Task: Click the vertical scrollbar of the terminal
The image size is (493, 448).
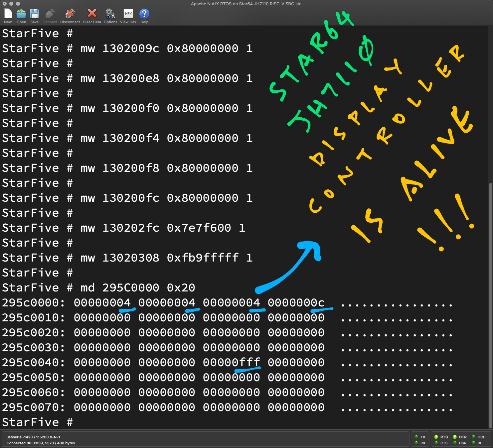Action: [491, 306]
